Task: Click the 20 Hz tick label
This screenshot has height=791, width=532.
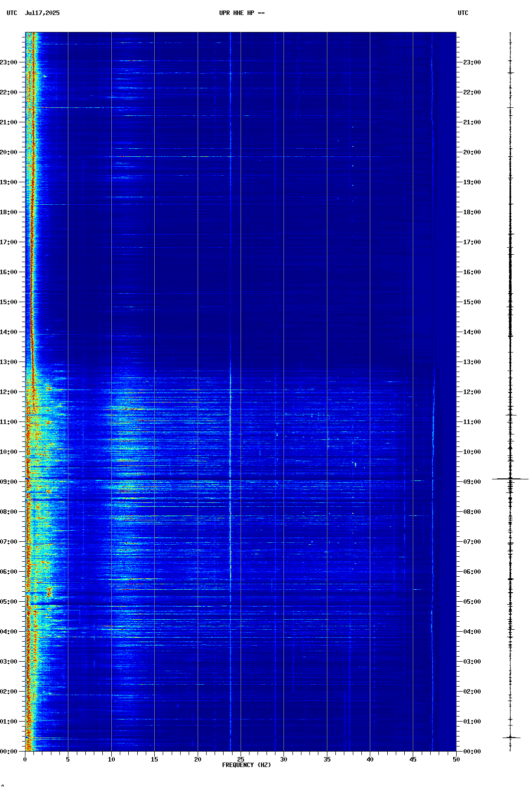Action: pyautogui.click(x=198, y=760)
